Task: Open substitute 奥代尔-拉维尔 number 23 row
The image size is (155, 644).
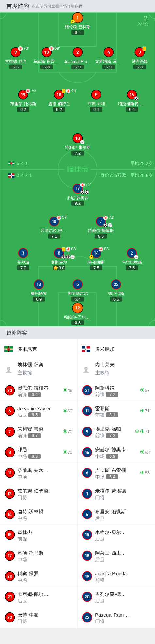Action: point(39,390)
